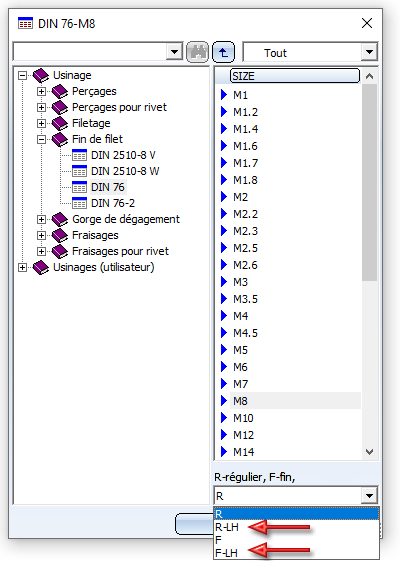Click the R thread type dropdown arrow
The image size is (400, 561).
(x=369, y=496)
